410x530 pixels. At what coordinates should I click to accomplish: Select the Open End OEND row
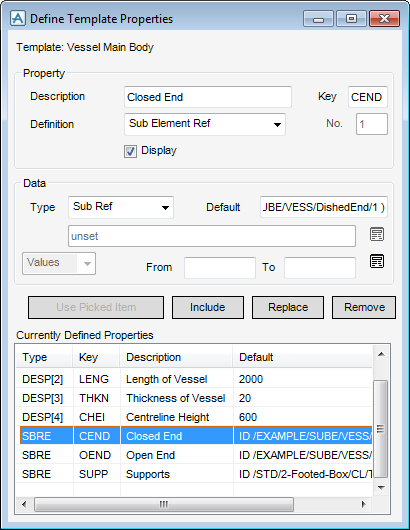pyautogui.click(x=195, y=455)
